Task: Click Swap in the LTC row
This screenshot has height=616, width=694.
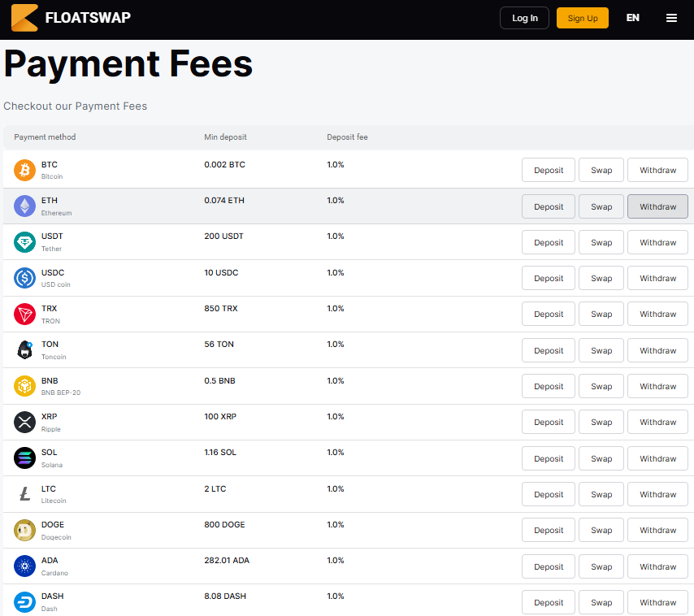Action: pos(601,494)
